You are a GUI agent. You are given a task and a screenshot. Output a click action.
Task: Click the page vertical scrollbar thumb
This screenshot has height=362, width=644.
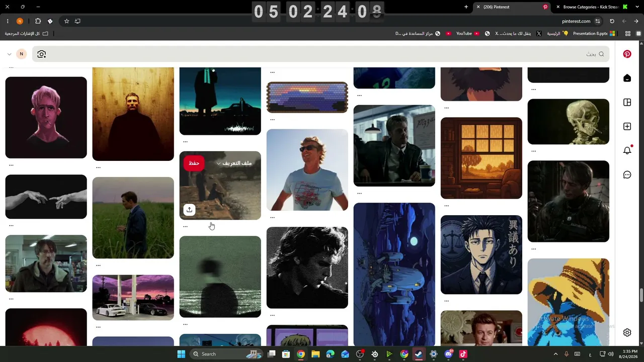pyautogui.click(x=641, y=296)
